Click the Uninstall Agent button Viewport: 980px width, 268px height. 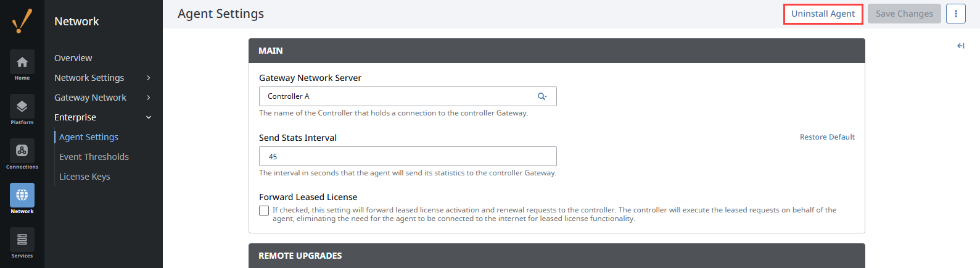[x=823, y=14]
